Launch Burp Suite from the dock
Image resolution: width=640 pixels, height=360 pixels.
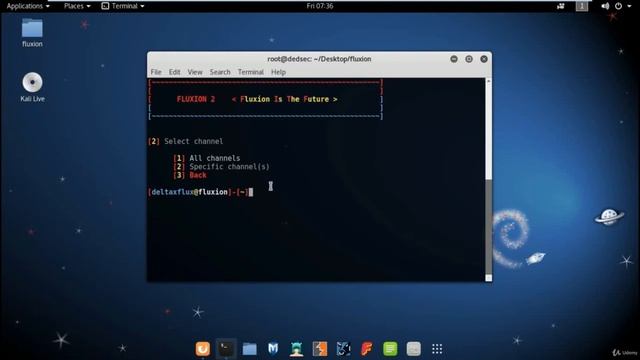coord(320,349)
